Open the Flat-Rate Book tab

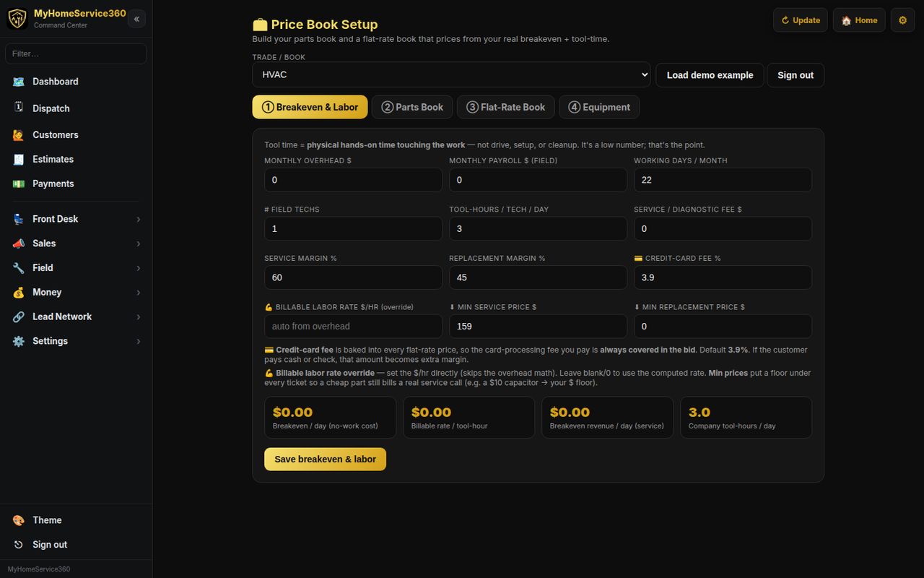pos(506,107)
